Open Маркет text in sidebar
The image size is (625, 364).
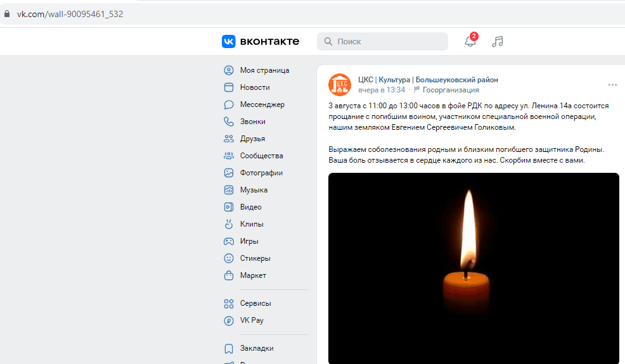pyautogui.click(x=253, y=275)
